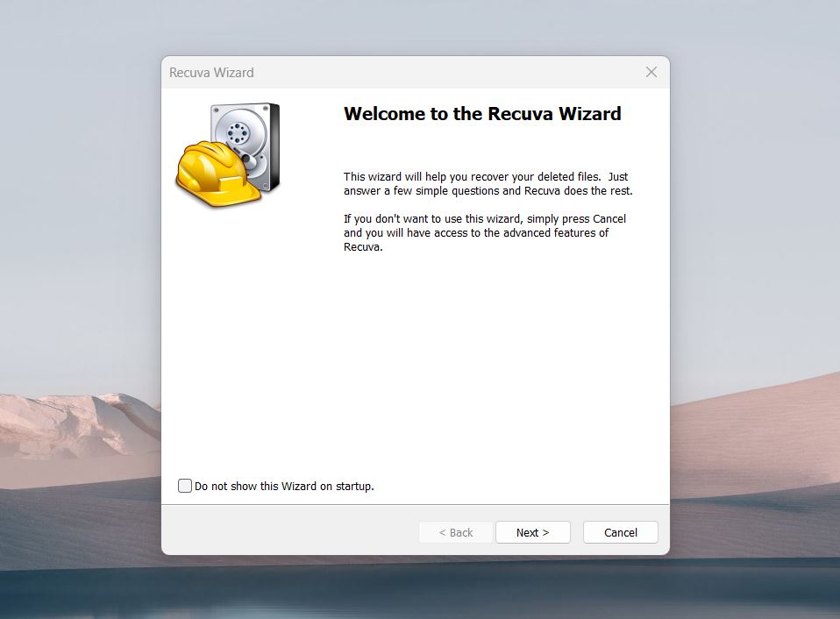Cancel the Recuva Wizard
The image size is (840, 619).
tap(621, 532)
